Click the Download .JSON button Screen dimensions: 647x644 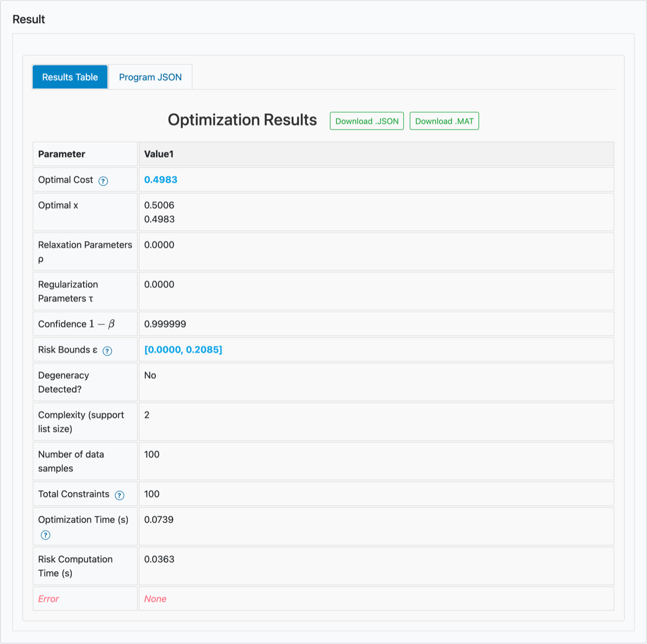(367, 121)
